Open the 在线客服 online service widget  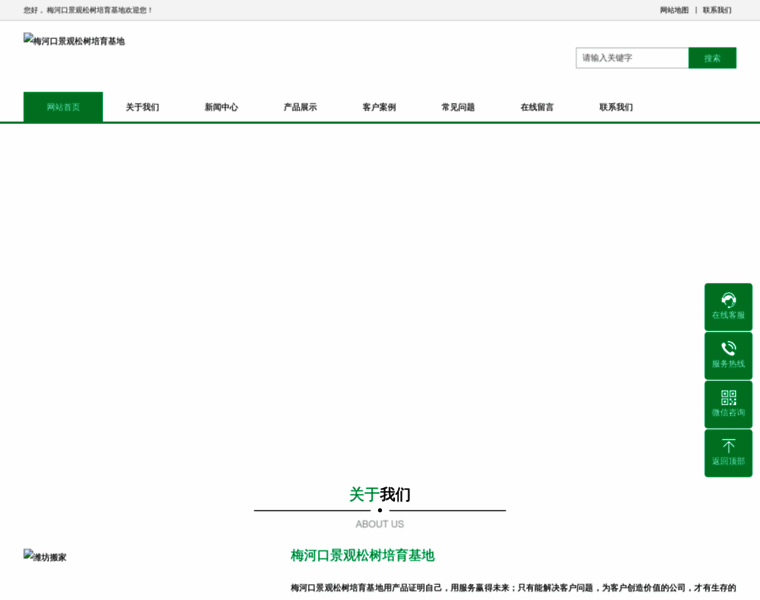(x=728, y=307)
